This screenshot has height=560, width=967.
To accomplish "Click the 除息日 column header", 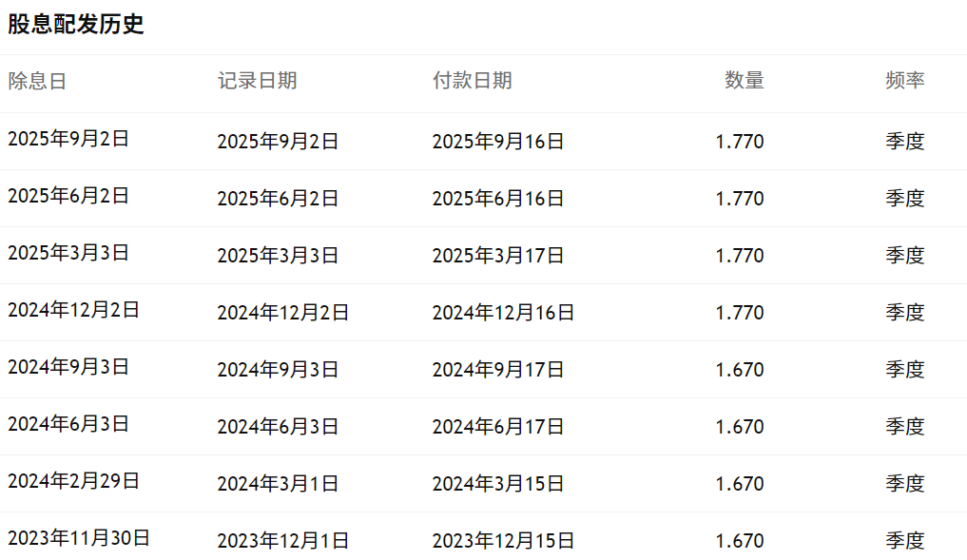I will (37, 81).
